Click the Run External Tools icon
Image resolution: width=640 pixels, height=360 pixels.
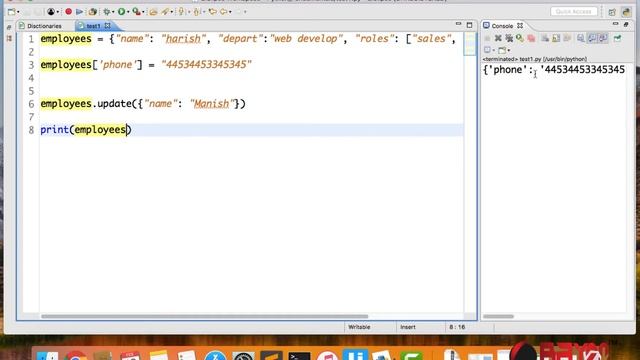136,12
